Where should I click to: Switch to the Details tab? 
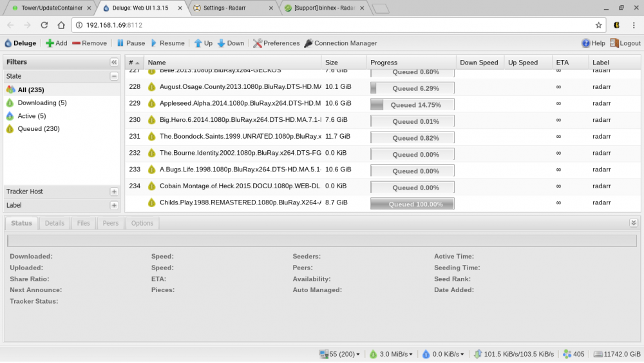(x=54, y=223)
